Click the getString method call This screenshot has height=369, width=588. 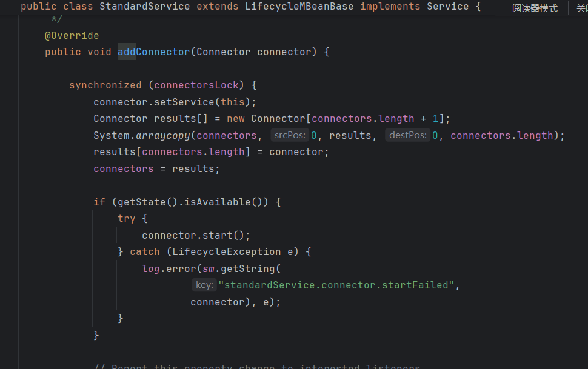tap(250, 268)
